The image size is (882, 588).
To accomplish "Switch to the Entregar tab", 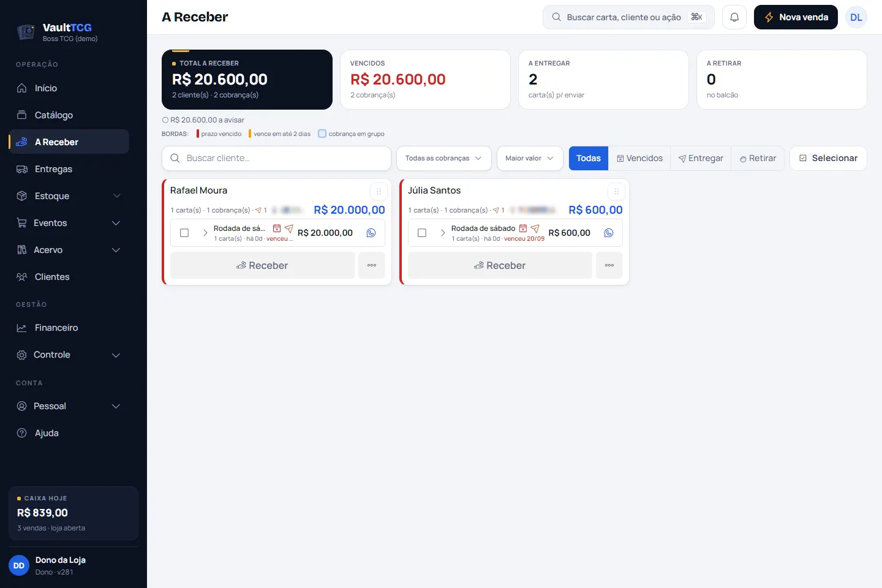I will pyautogui.click(x=701, y=158).
